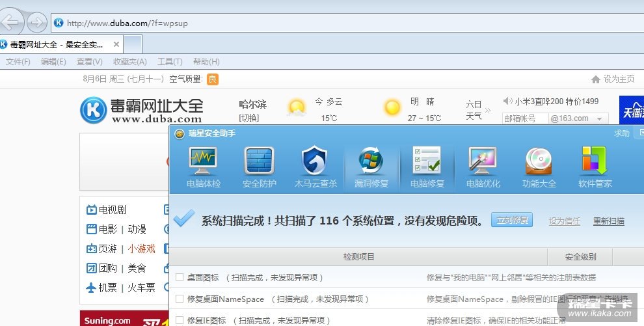Screen dimensions: 644x326
Task: Click the 火车票 link
Action: click(x=141, y=288)
